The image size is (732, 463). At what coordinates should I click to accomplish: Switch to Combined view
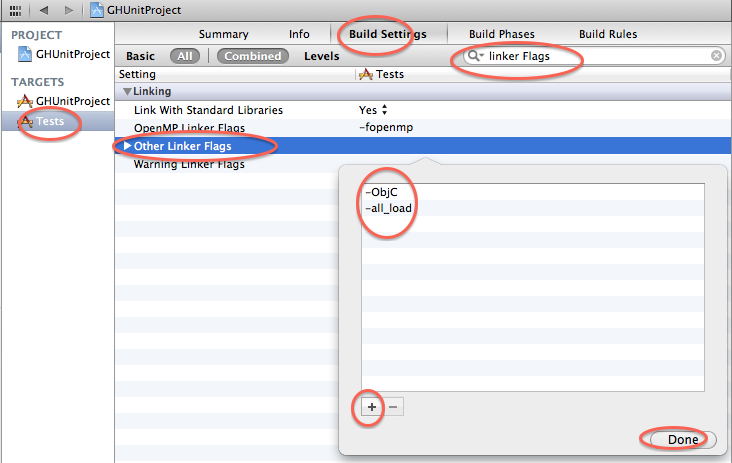(253, 56)
